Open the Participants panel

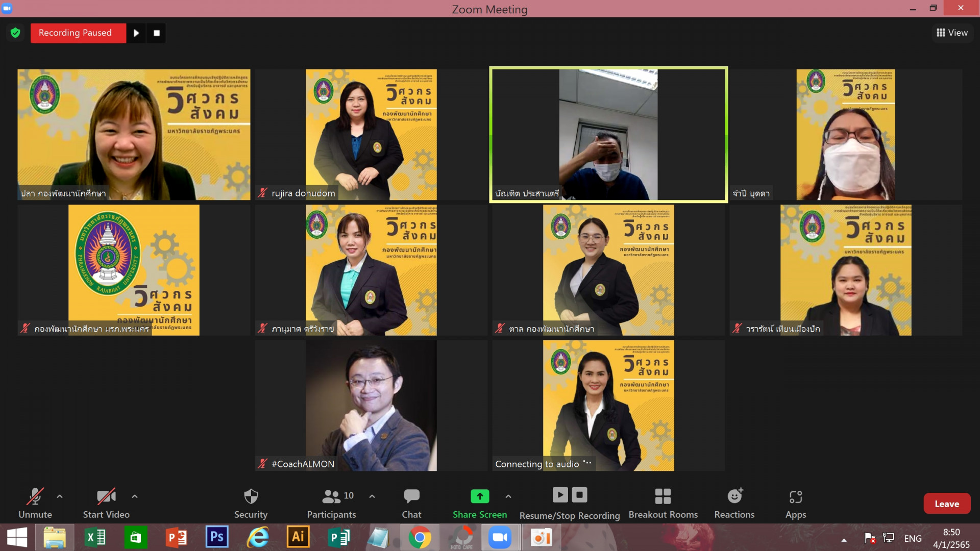coord(332,503)
